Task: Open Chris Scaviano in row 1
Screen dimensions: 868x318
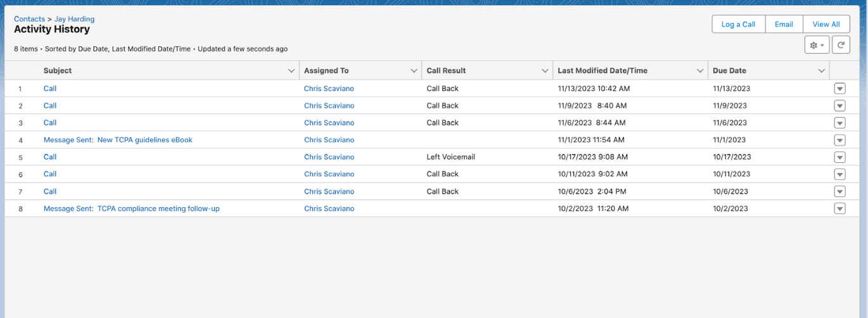Action: (329, 89)
